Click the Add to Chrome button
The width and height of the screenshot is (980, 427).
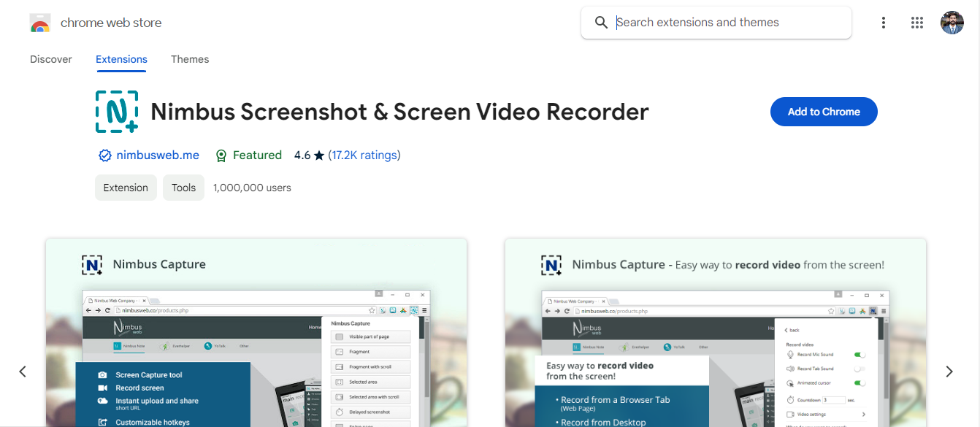coord(824,112)
